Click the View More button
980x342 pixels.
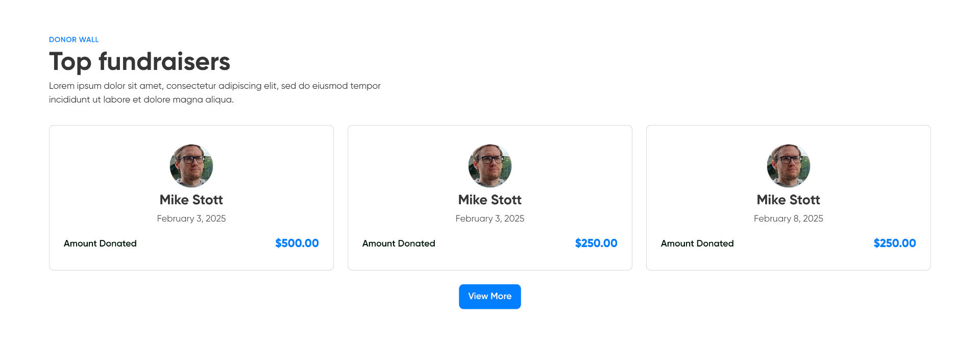489,297
